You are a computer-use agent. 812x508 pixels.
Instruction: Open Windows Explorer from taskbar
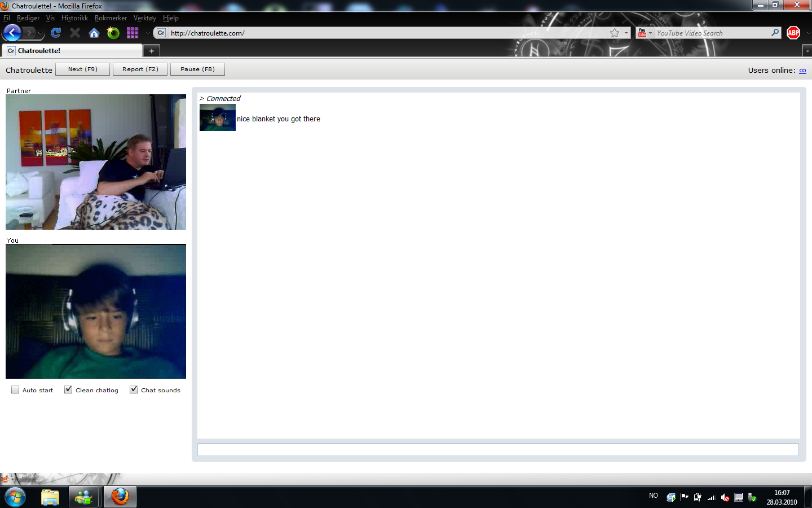[50, 497]
